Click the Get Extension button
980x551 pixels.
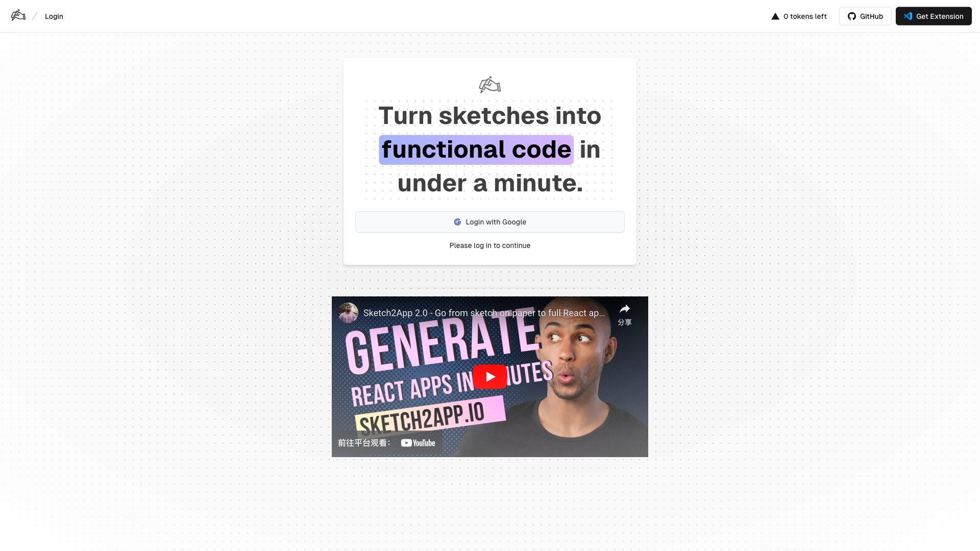pos(934,16)
